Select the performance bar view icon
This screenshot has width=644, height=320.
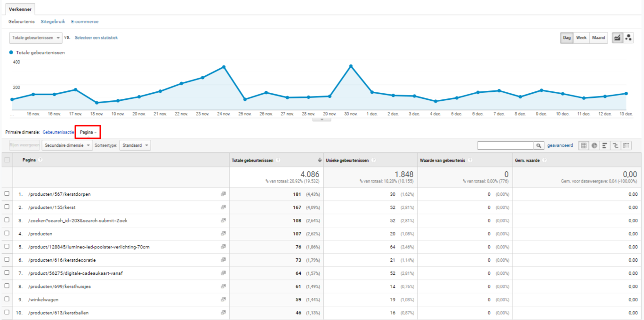pyautogui.click(x=605, y=146)
